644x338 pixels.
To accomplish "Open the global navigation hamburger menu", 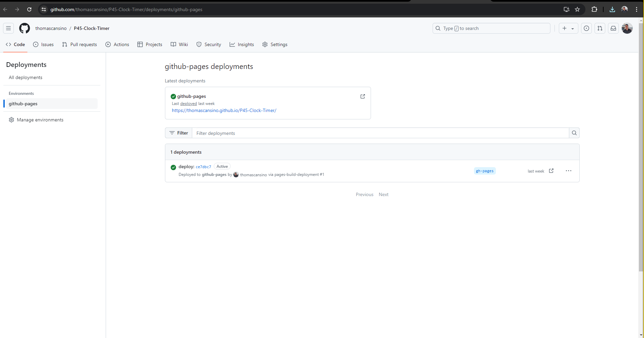I will coord(8,28).
